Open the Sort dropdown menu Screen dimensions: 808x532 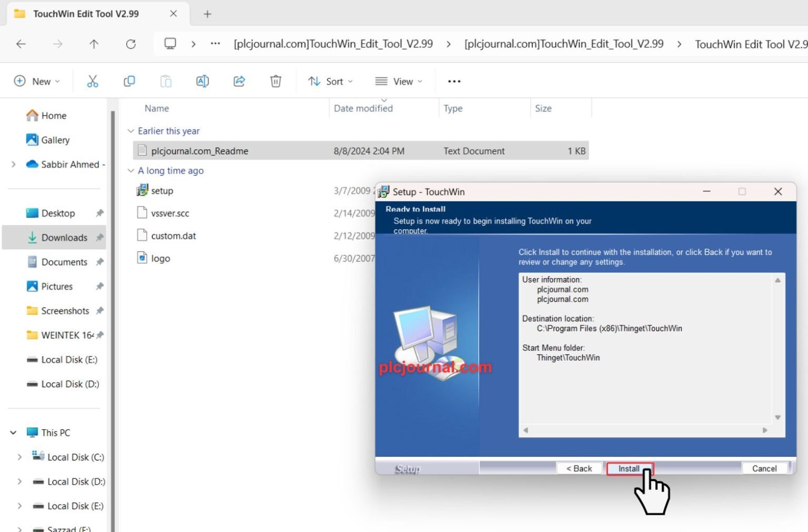(330, 81)
